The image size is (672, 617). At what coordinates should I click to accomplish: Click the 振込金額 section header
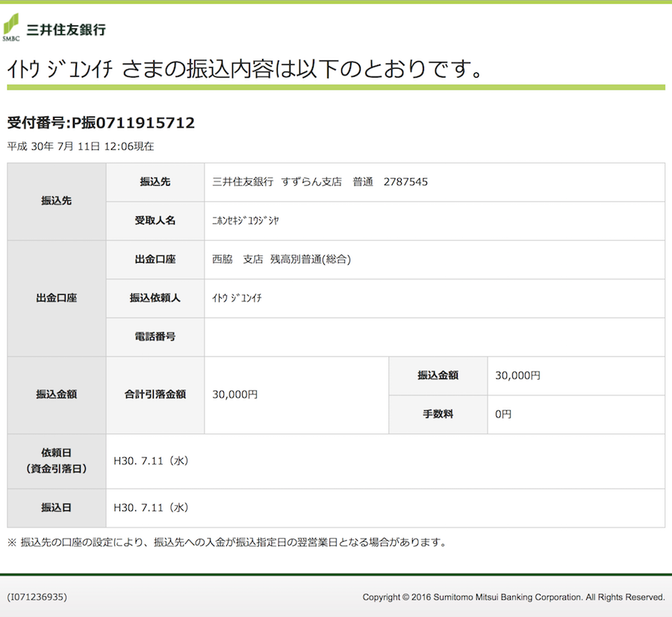click(x=55, y=395)
